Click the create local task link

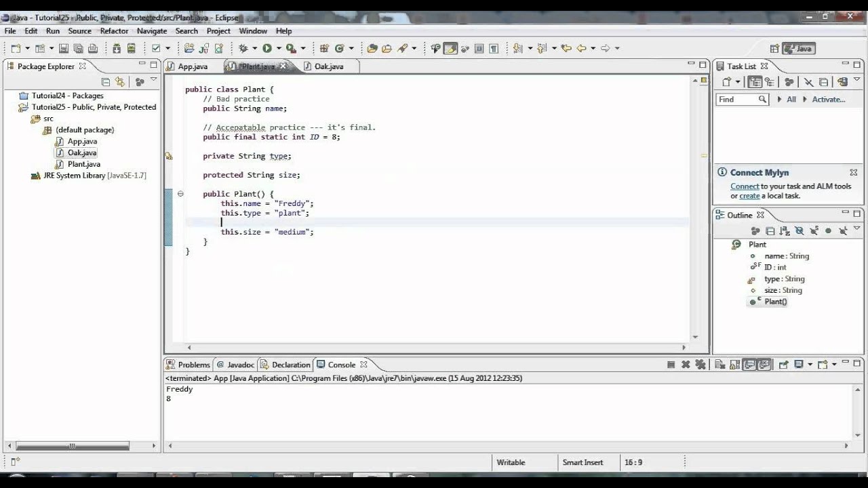tap(749, 196)
